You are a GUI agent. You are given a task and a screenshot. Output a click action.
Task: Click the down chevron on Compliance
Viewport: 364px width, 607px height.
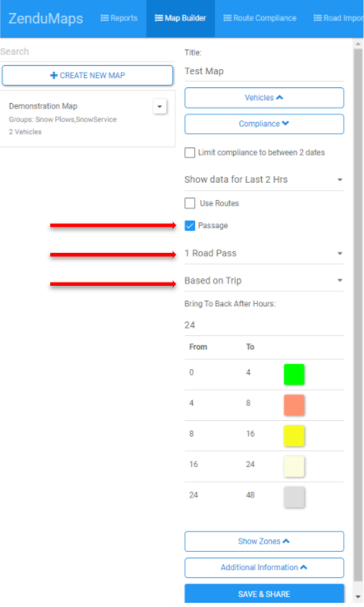coord(286,124)
